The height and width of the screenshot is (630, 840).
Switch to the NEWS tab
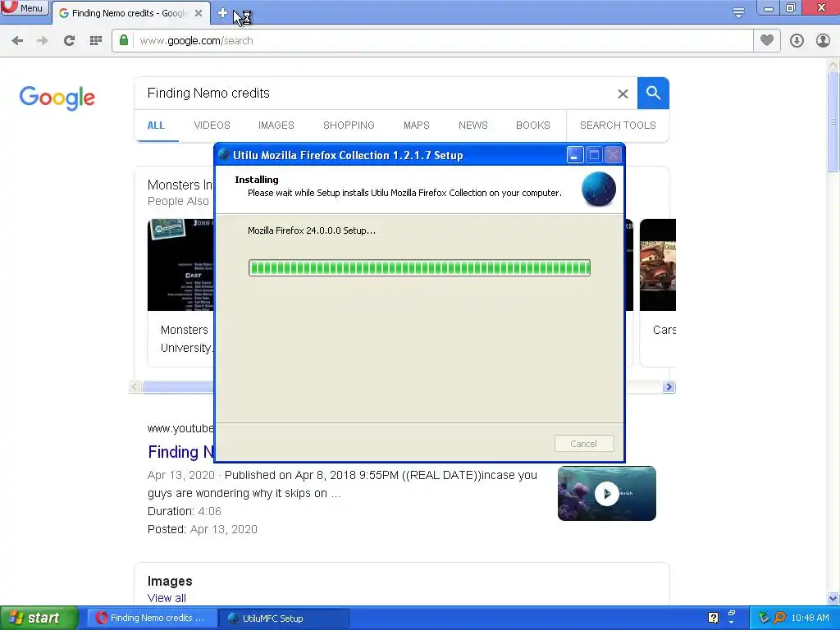(x=473, y=126)
